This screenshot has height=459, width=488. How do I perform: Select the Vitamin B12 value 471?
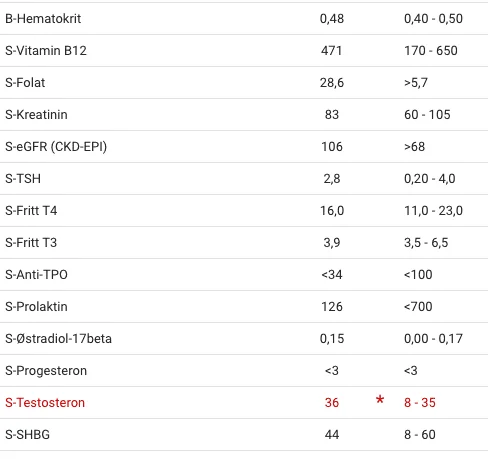pyautogui.click(x=332, y=51)
